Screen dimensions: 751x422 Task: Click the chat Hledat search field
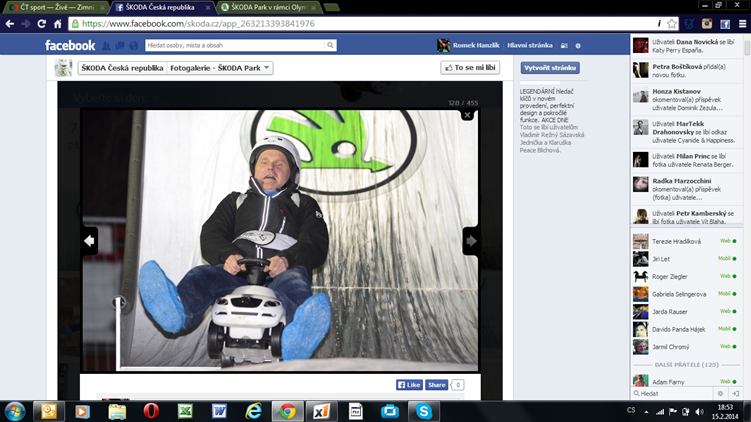click(x=673, y=393)
